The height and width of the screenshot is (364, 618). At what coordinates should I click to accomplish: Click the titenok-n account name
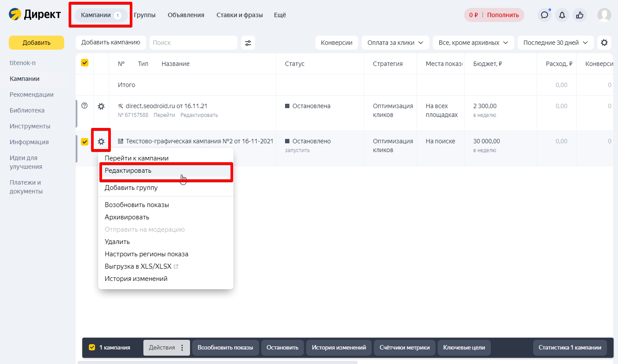(22, 63)
